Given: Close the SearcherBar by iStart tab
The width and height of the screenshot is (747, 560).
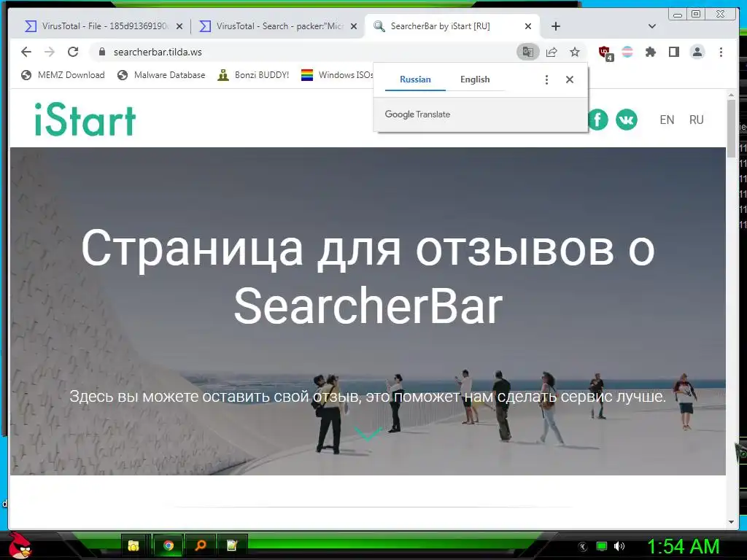Looking at the screenshot, I should coord(528,26).
